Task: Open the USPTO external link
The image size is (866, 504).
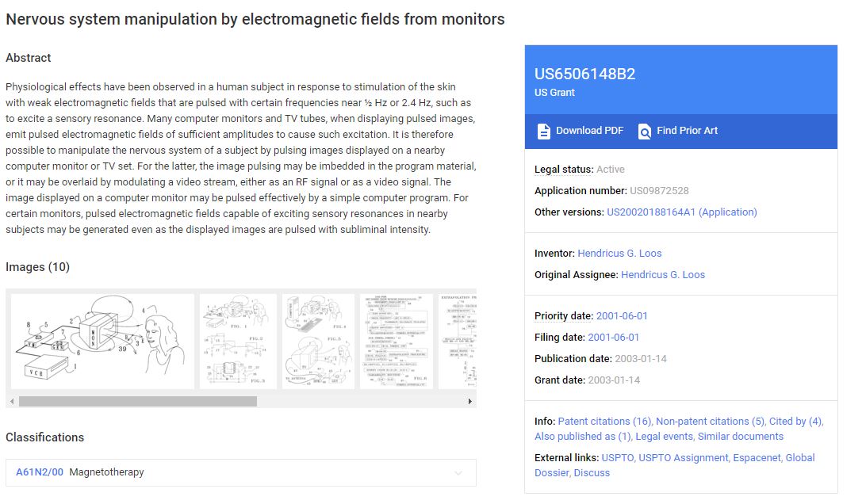Action: pos(618,457)
